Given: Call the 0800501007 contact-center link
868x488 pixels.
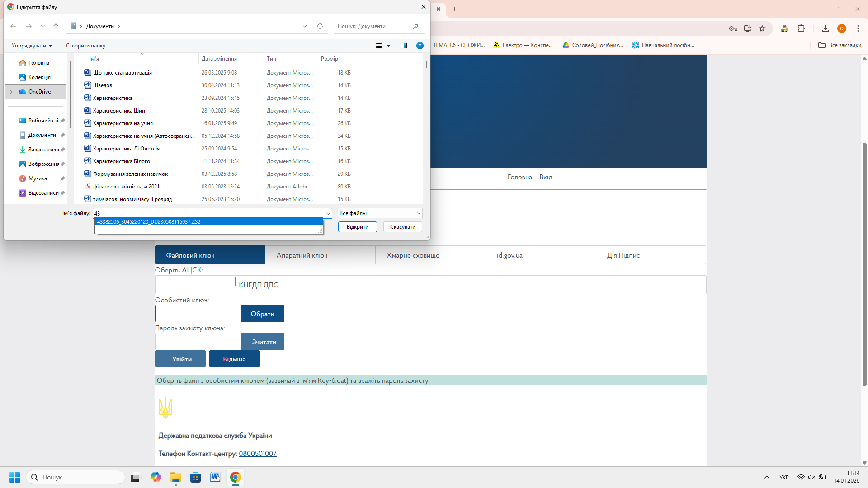Looking at the screenshot, I should click(x=257, y=454).
